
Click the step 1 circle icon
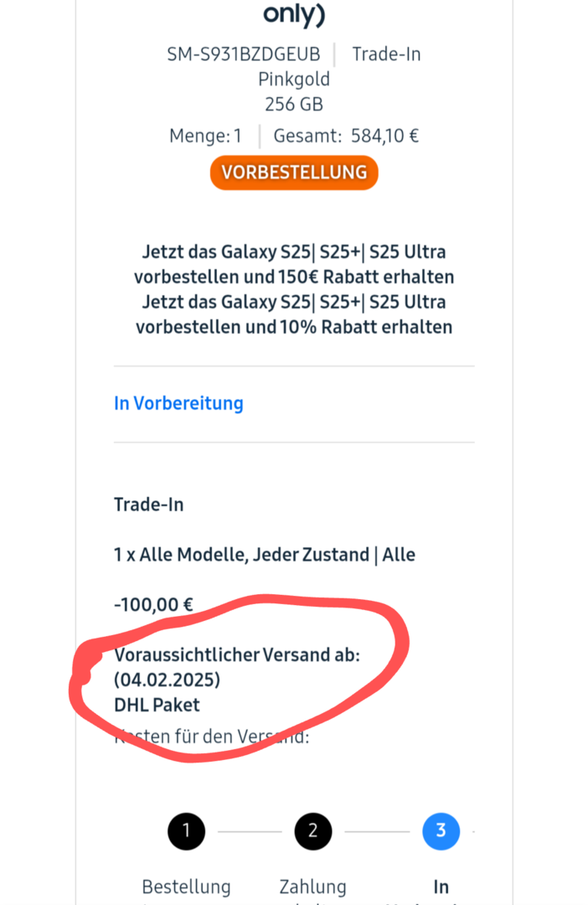click(x=186, y=831)
